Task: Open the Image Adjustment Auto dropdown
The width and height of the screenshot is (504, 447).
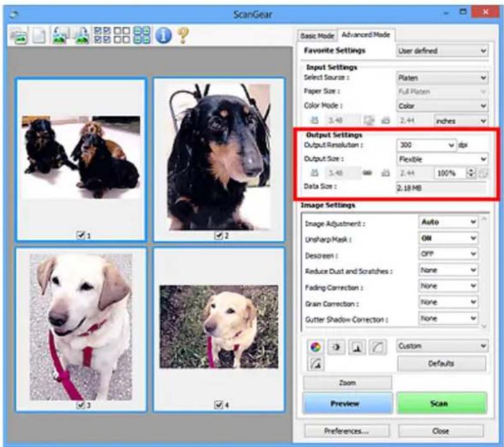Action: (x=448, y=222)
